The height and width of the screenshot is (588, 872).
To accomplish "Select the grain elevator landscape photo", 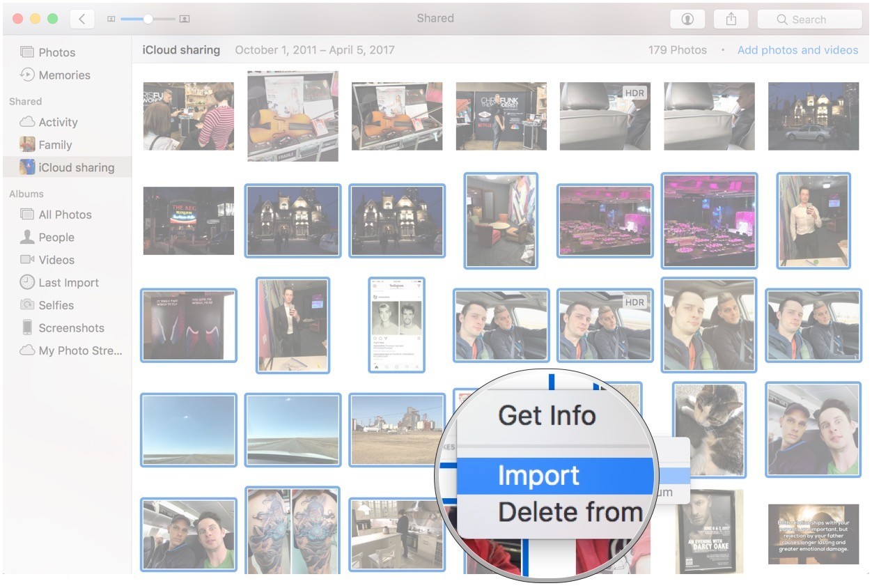I will tap(397, 430).
